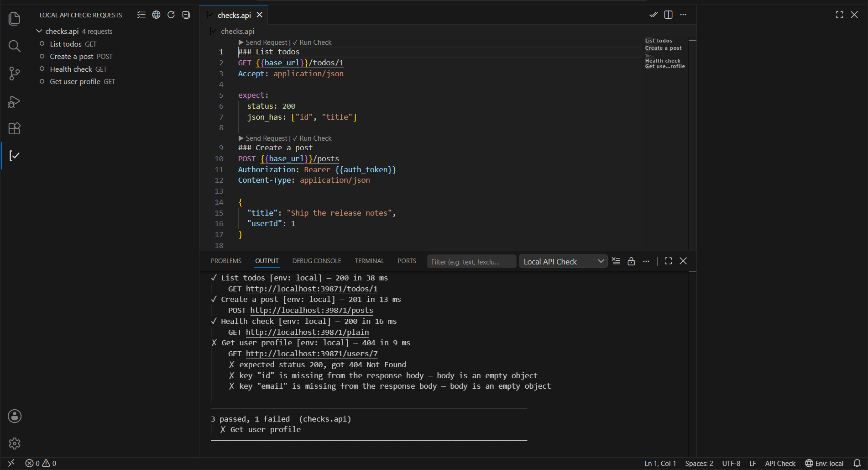868x470 pixels.
Task: Click the globe environment icon in sidebar header
Action: tap(156, 15)
